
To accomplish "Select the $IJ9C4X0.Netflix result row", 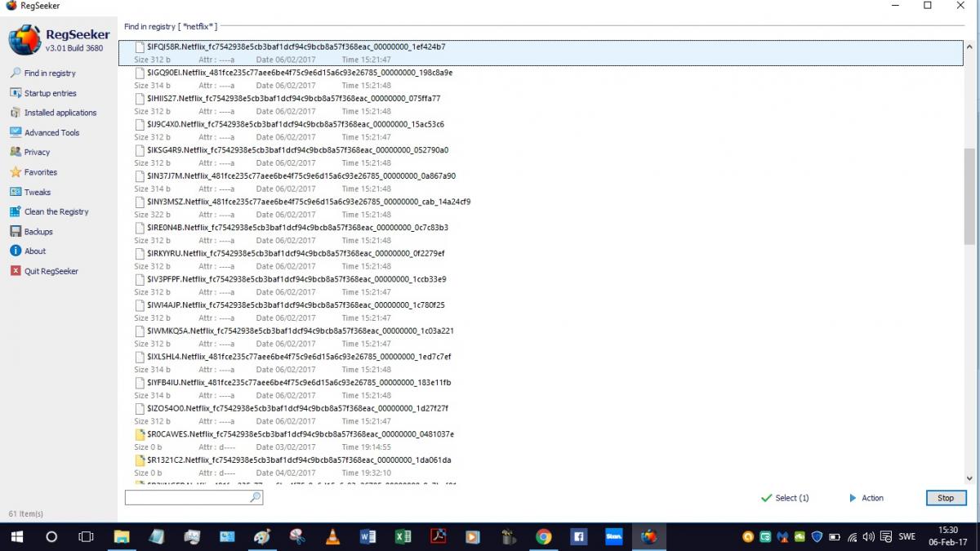I will (541, 131).
